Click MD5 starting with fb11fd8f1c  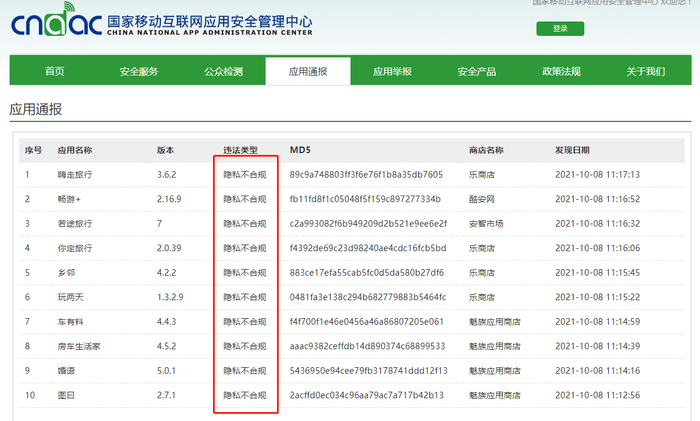coord(365,199)
